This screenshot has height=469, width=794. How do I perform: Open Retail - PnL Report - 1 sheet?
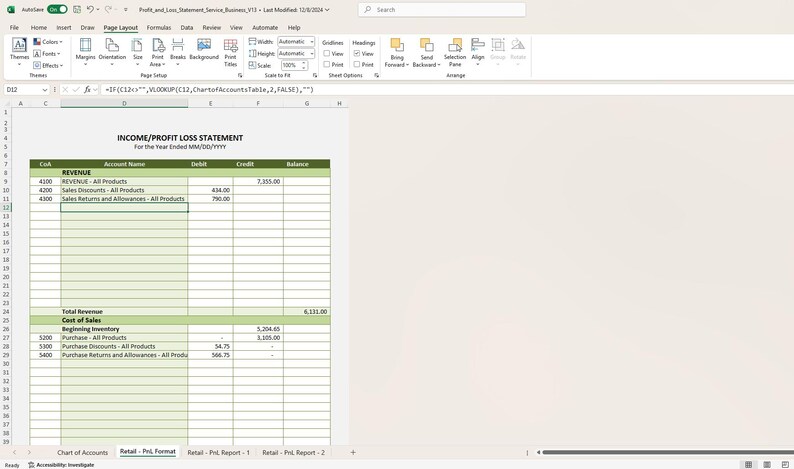tap(219, 452)
